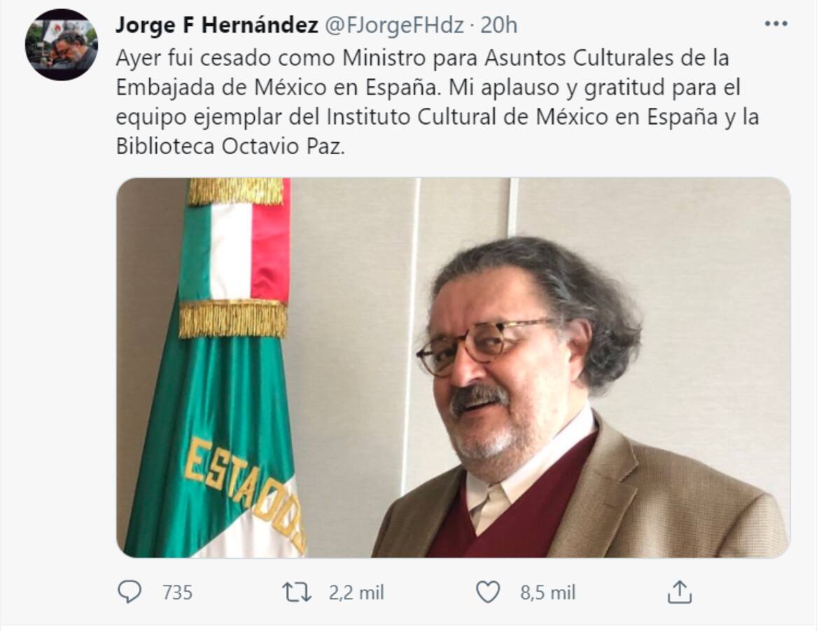Like the tweet with heart icon
The image size is (840, 631).
pyautogui.click(x=488, y=592)
